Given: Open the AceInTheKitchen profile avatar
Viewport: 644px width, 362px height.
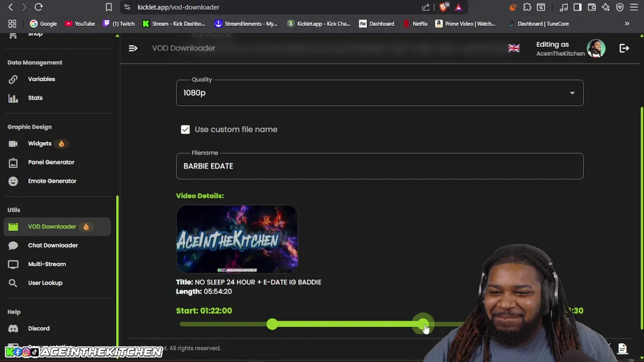Looking at the screenshot, I should pyautogui.click(x=596, y=48).
